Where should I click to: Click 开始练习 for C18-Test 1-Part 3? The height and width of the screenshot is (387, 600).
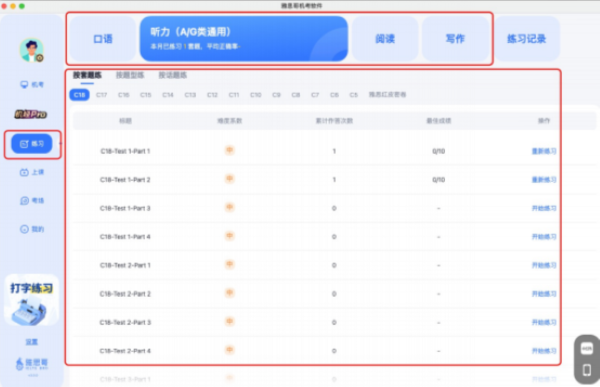coord(544,208)
